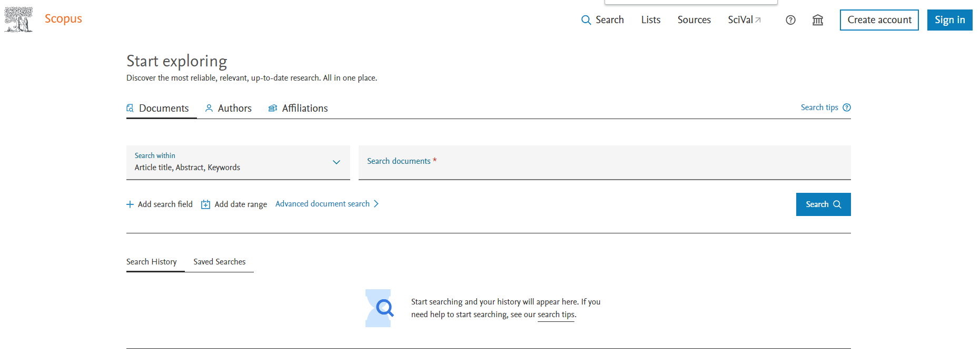Click the Authors person icon
The image size is (980, 363).
pos(209,108)
